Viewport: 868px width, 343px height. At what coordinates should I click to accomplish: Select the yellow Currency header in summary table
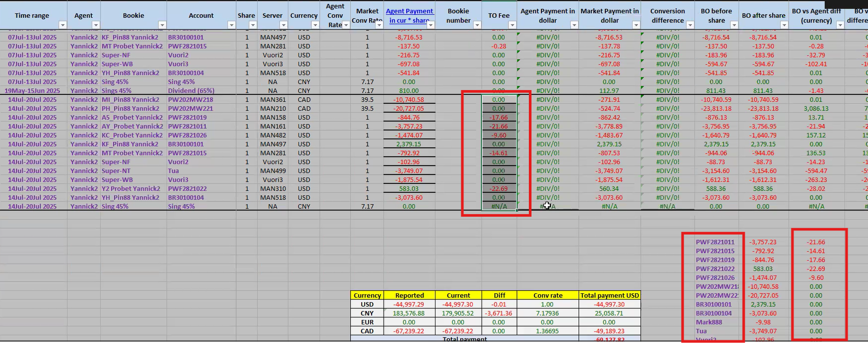pos(367,295)
